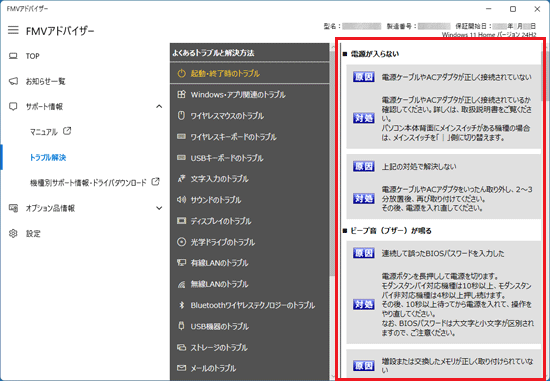Image resolution: width=550 pixels, height=381 pixels.
Task: Click the 有線LAN network icon
Action: (181, 262)
